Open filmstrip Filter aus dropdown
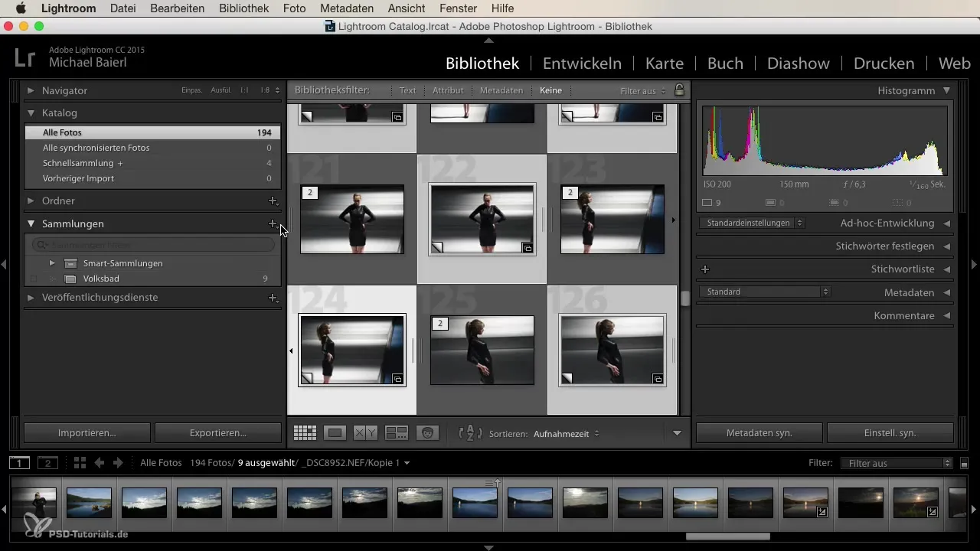The image size is (980, 551). tap(896, 463)
